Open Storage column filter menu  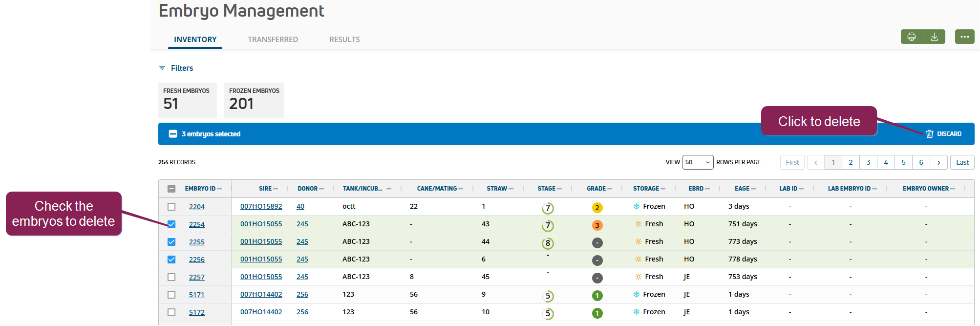[663, 189]
